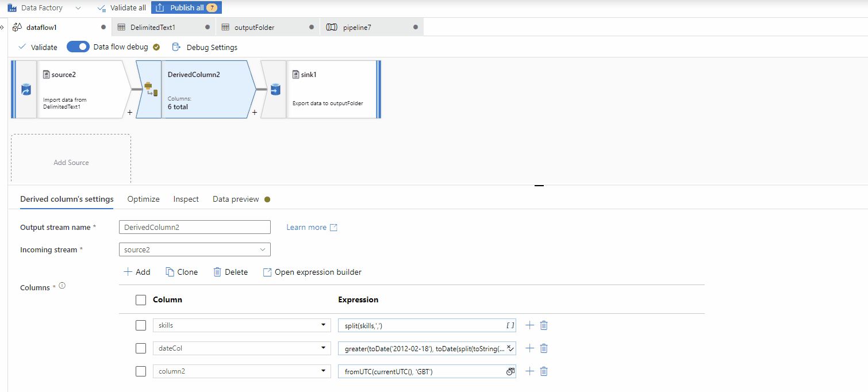Expand the left panel with double chevron
This screenshot has width=868, height=392.
[x=2, y=27]
